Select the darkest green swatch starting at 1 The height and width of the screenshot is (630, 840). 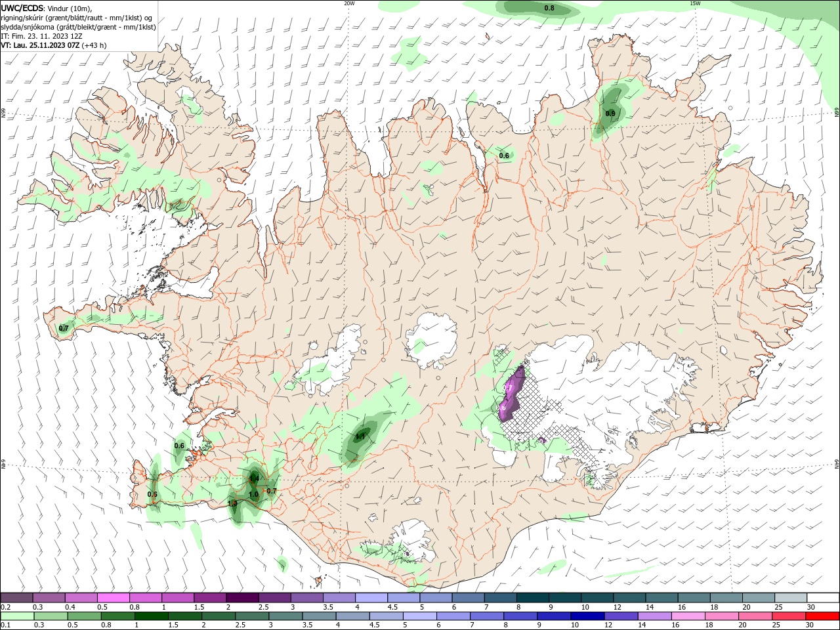pyautogui.click(x=152, y=616)
